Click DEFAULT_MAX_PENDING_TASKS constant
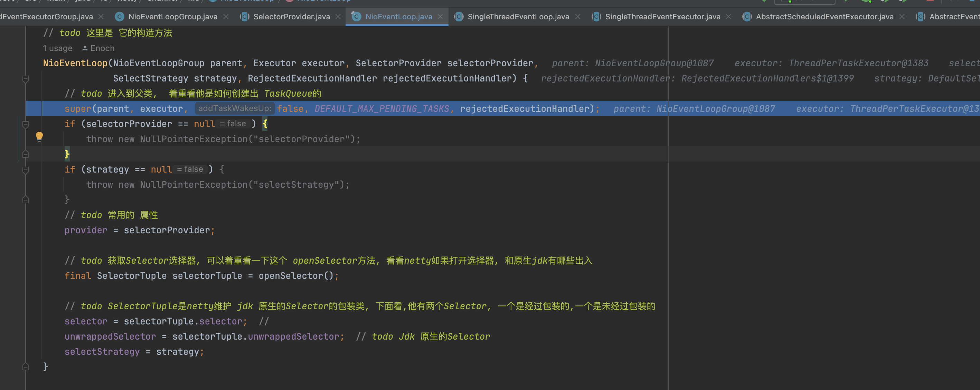The width and height of the screenshot is (980, 390). (x=381, y=109)
